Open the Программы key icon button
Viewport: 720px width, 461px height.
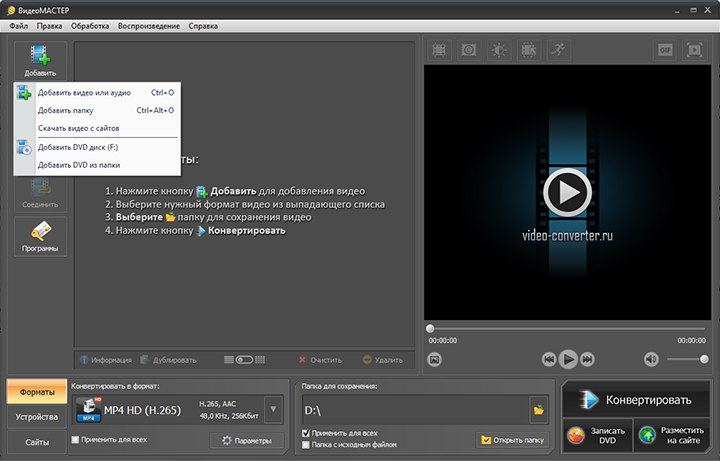pyautogui.click(x=40, y=237)
